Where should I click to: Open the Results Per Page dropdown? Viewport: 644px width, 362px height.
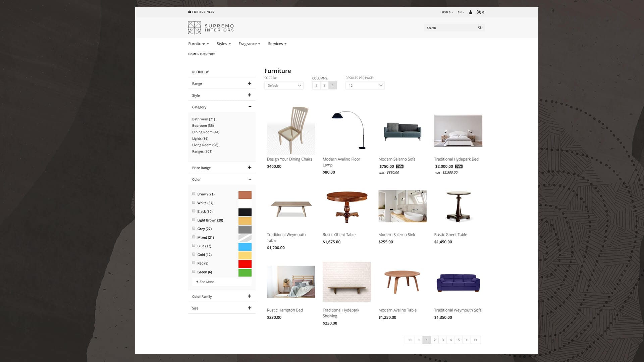365,85
